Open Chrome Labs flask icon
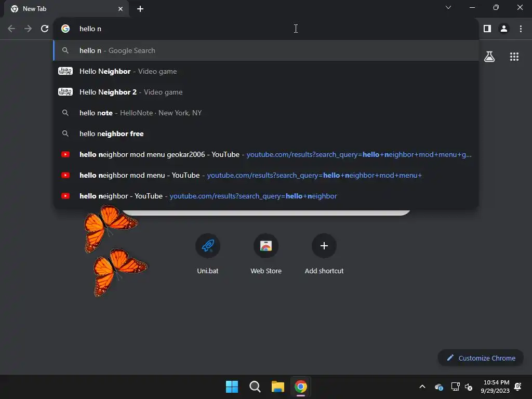The image size is (532, 399). coord(489,57)
